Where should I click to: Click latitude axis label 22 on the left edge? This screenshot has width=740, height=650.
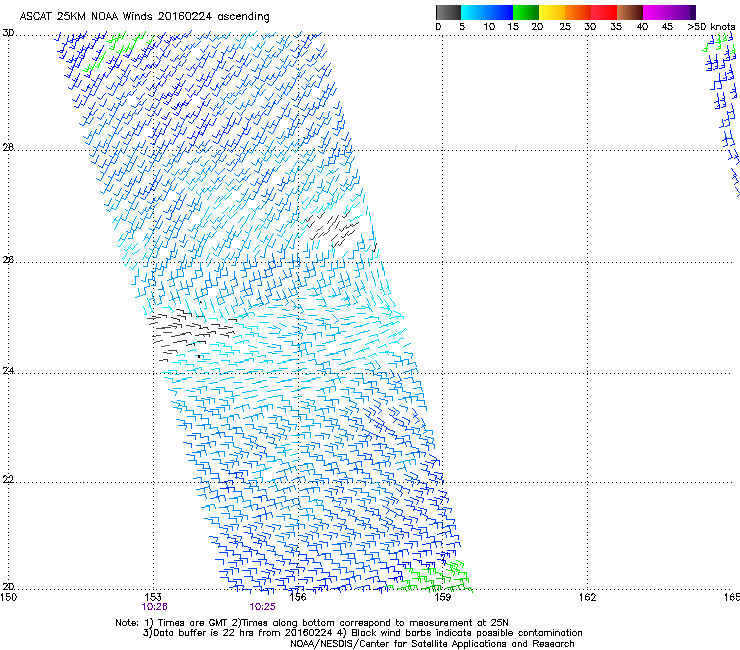(8, 480)
